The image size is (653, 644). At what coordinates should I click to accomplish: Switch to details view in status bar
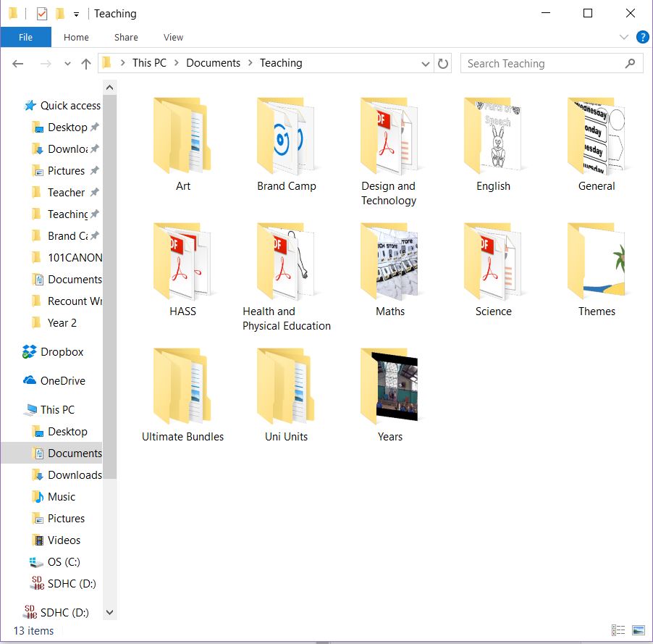pyautogui.click(x=618, y=630)
